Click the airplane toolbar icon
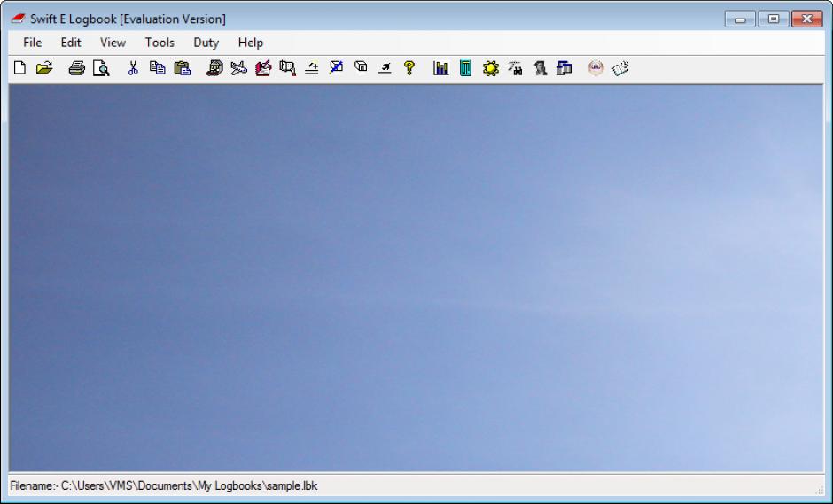Screen dimensions: 833x504 tap(239, 68)
